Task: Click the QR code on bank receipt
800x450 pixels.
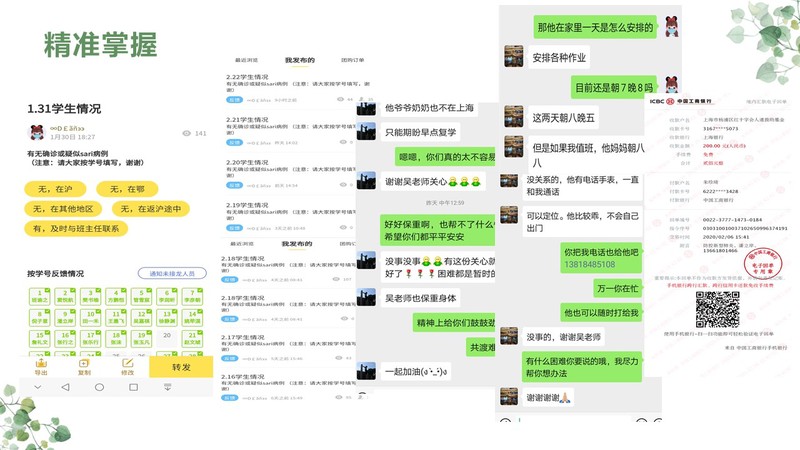Action: point(717,310)
